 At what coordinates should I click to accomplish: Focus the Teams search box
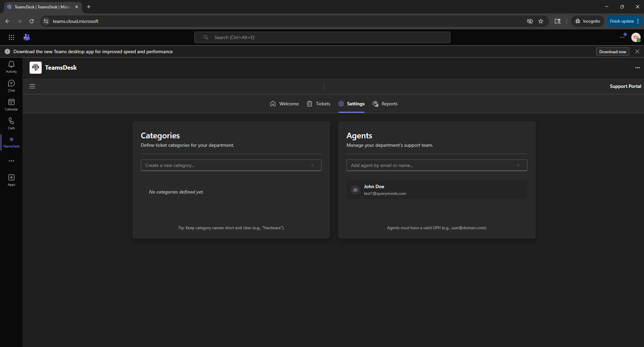322,37
